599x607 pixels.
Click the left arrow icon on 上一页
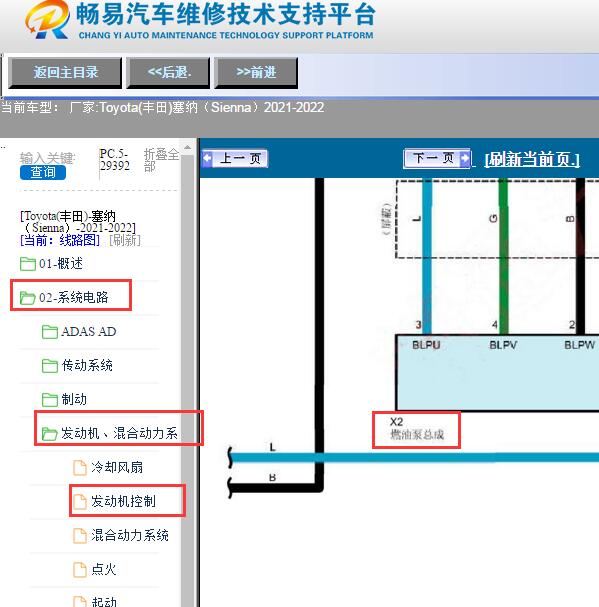208,158
